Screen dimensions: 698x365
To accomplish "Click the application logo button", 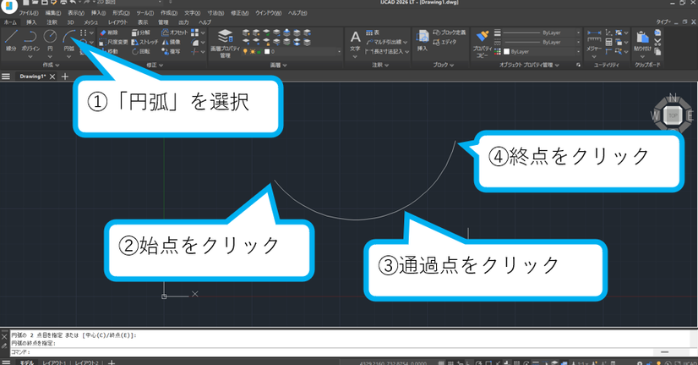I will pos(8,5).
